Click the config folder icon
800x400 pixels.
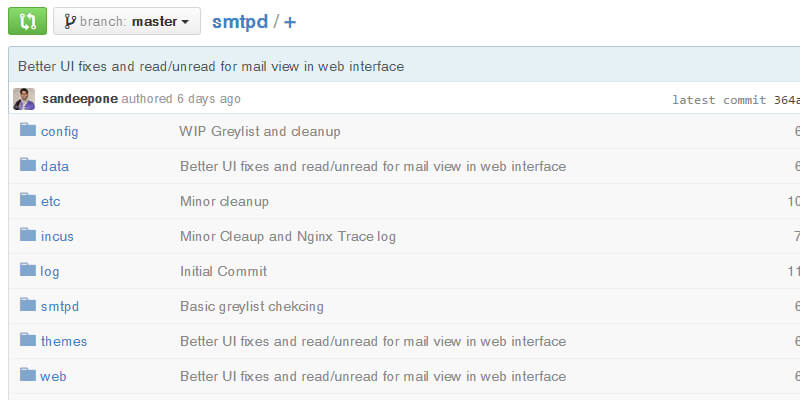(x=28, y=131)
